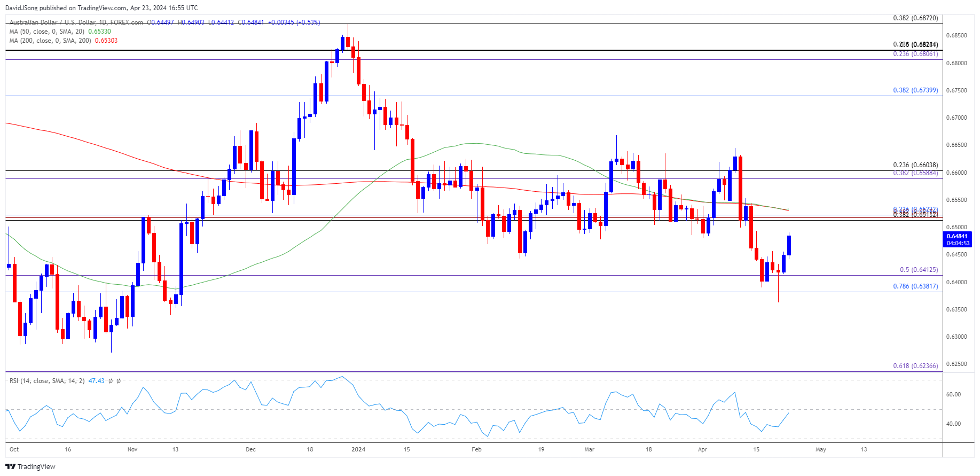Viewport: 980px width, 476px height.
Task: Click the Fibonacci label 0.236 (0.68061)
Action: click(915, 54)
